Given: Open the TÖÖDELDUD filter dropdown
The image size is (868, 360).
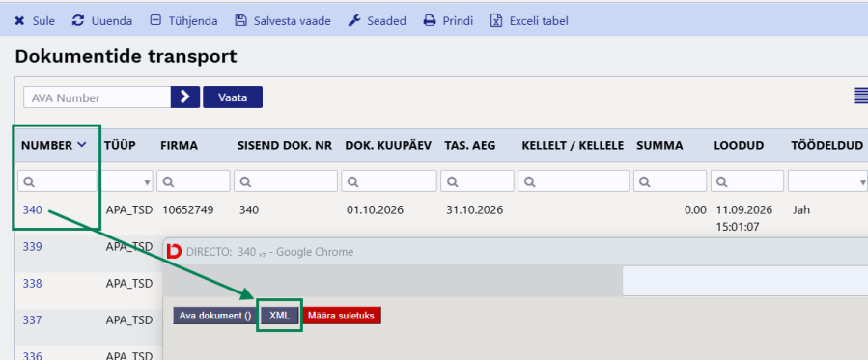Looking at the screenshot, I should tap(828, 181).
